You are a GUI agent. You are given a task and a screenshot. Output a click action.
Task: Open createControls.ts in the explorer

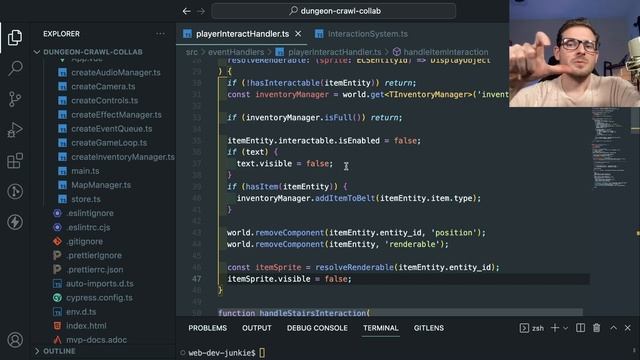click(104, 100)
